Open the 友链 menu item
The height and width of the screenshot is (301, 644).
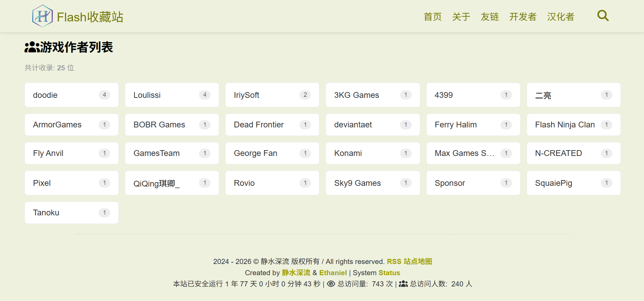490,17
